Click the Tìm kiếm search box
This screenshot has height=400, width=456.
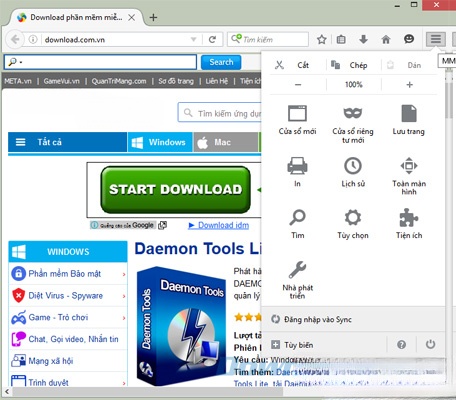[268, 39]
